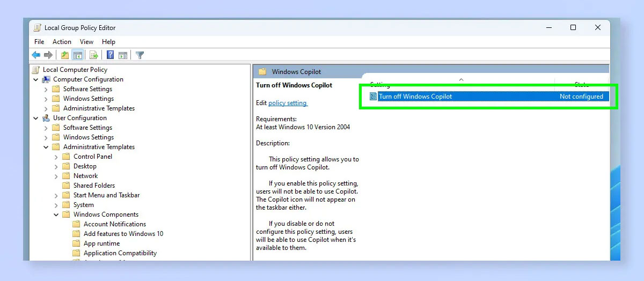
Task: Expand Windows Settings under User Configuration
Action: tap(46, 137)
